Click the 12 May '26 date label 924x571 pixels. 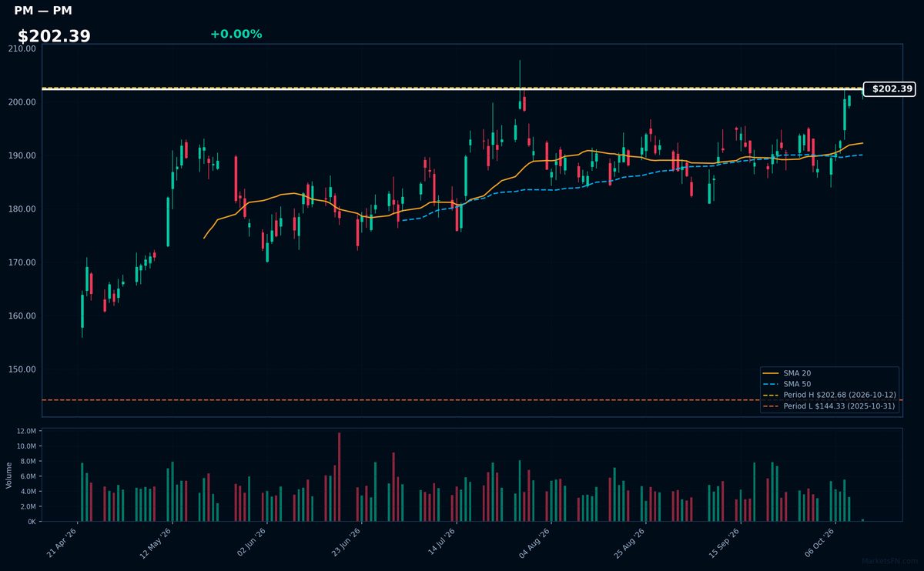pyautogui.click(x=158, y=543)
